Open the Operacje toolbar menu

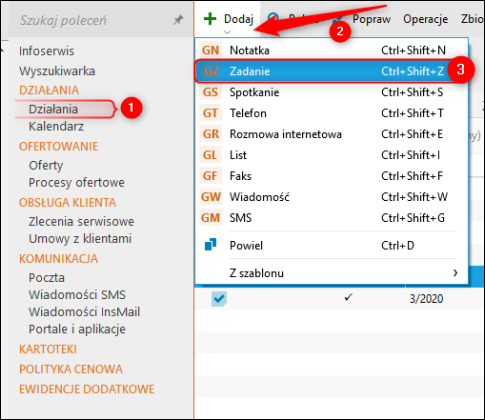click(x=425, y=19)
